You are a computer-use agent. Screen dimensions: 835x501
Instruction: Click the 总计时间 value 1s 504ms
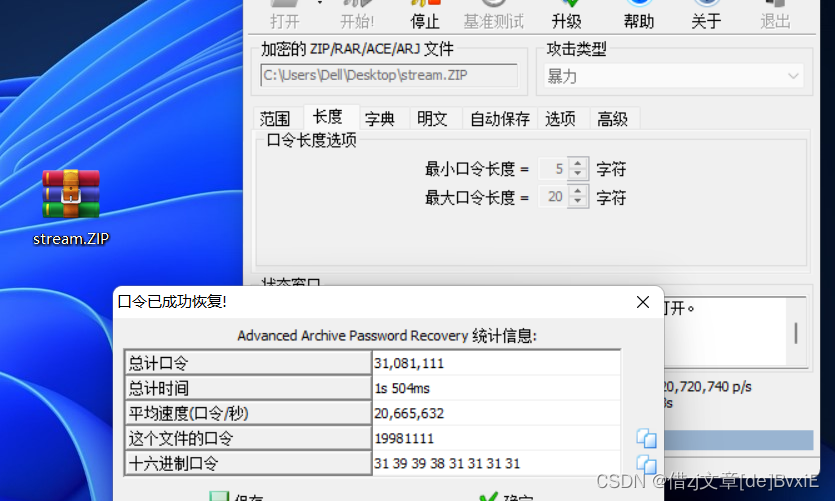496,388
